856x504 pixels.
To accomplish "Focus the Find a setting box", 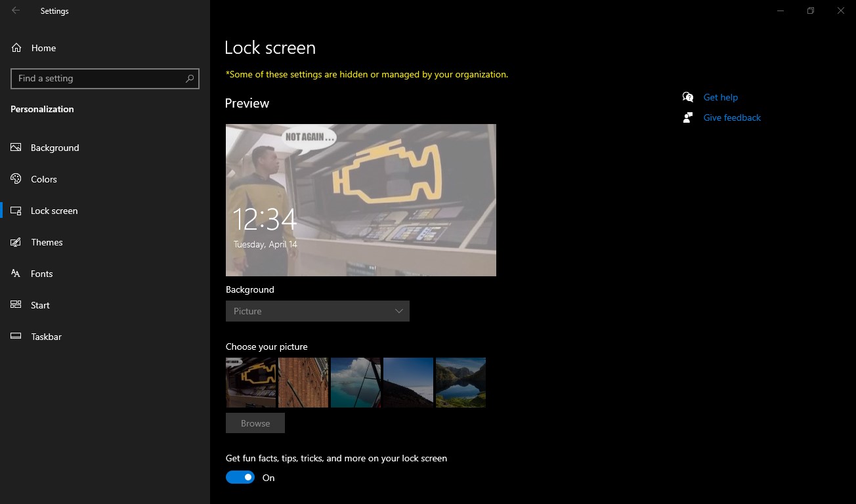I will click(x=105, y=78).
